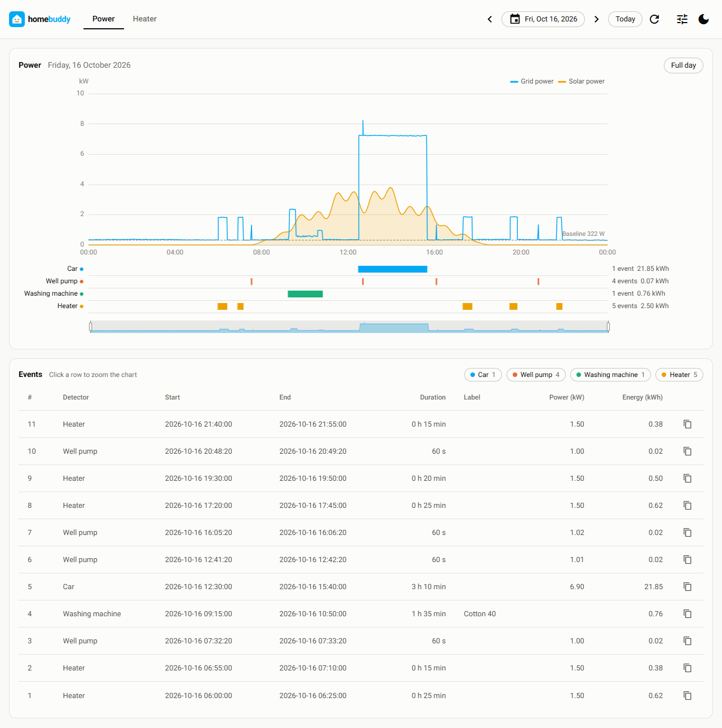722x728 pixels.
Task: Click the Full day button
Action: [683, 65]
